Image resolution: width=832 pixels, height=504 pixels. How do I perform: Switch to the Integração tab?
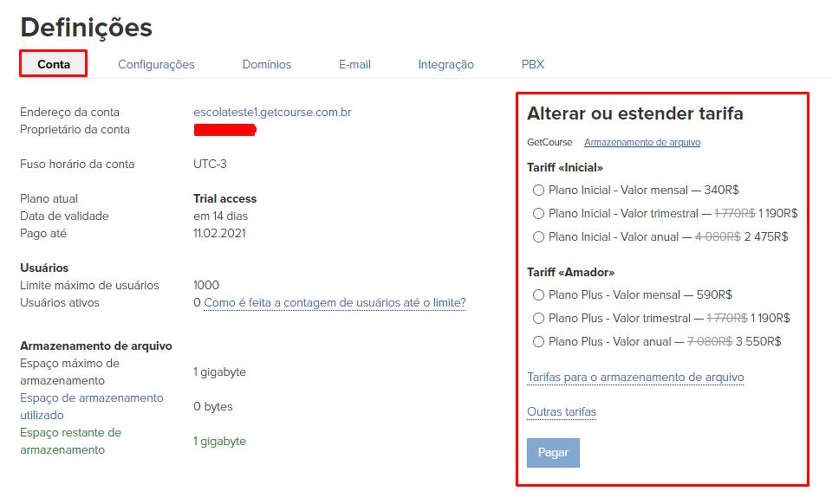[445, 64]
